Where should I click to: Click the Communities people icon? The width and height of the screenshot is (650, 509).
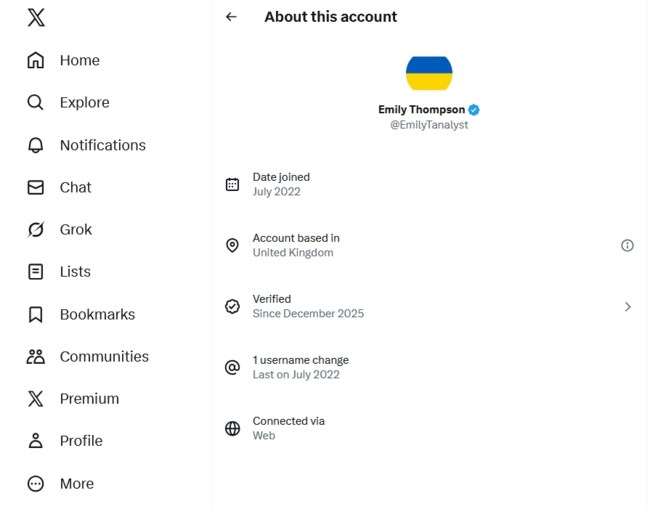36,356
